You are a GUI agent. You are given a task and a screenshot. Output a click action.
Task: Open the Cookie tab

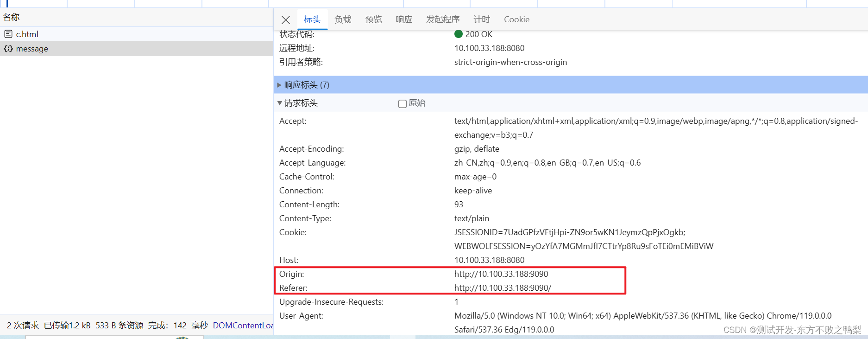click(516, 19)
